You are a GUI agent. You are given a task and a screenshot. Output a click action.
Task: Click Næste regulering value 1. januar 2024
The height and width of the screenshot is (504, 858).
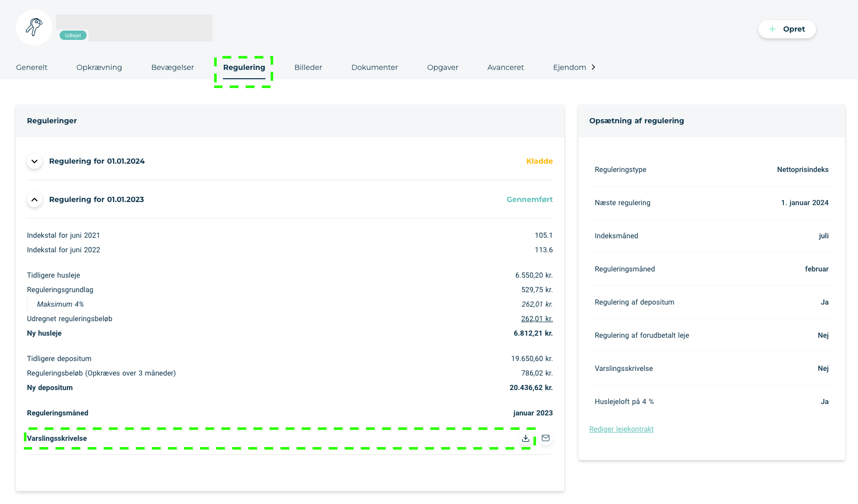805,203
